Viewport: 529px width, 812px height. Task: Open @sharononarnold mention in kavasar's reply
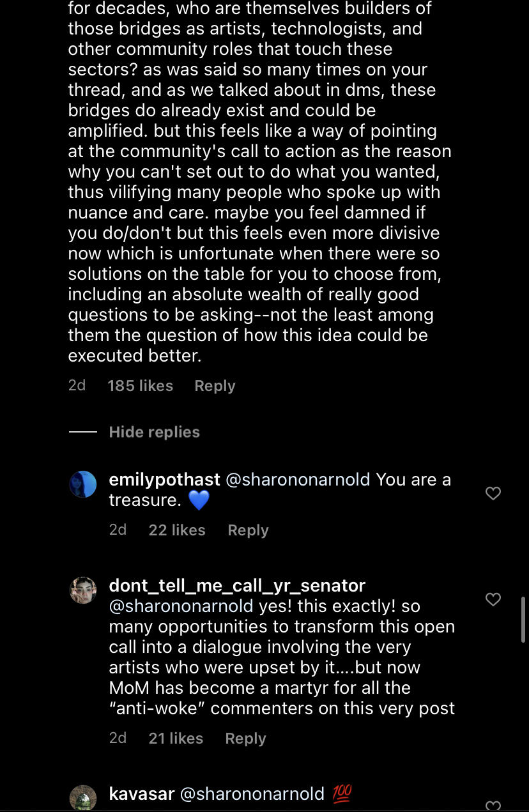(x=252, y=794)
